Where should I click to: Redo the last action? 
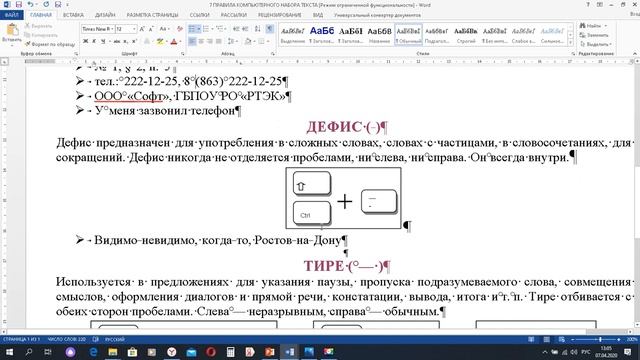46,4
